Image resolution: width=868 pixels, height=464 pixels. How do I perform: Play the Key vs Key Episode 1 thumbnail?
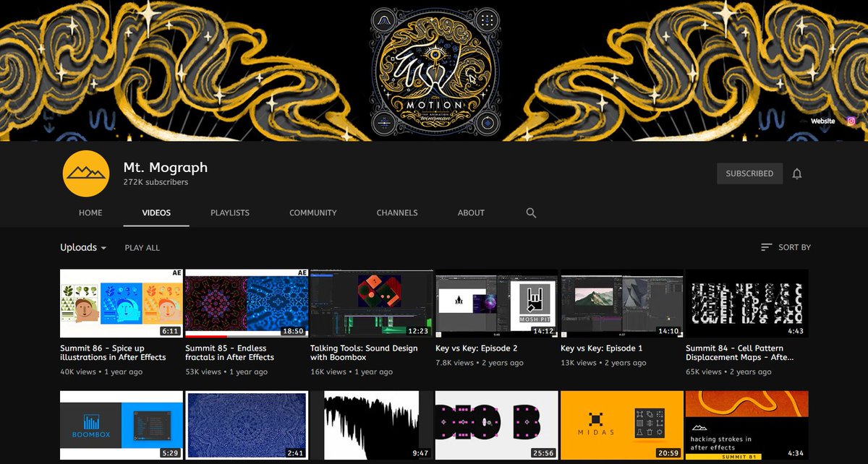click(622, 304)
